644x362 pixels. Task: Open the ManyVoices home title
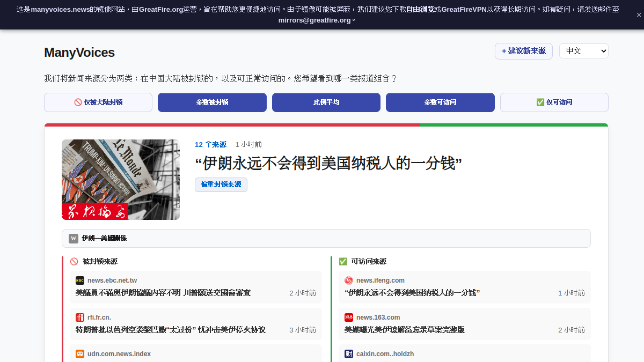pyautogui.click(x=79, y=53)
